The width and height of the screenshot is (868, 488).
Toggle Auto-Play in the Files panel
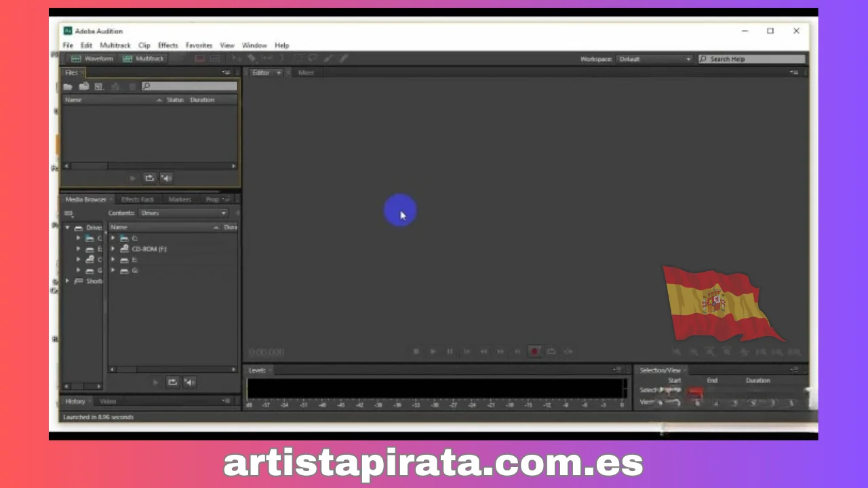[167, 178]
